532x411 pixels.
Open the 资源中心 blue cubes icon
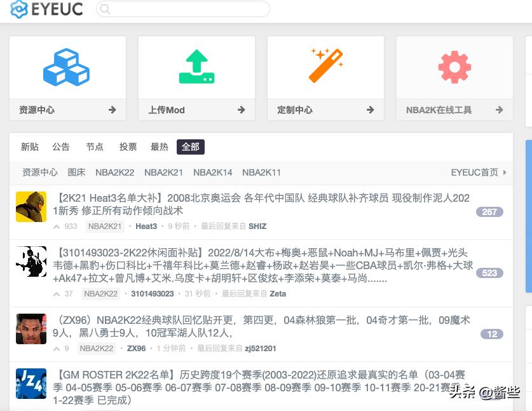pyautogui.click(x=67, y=66)
